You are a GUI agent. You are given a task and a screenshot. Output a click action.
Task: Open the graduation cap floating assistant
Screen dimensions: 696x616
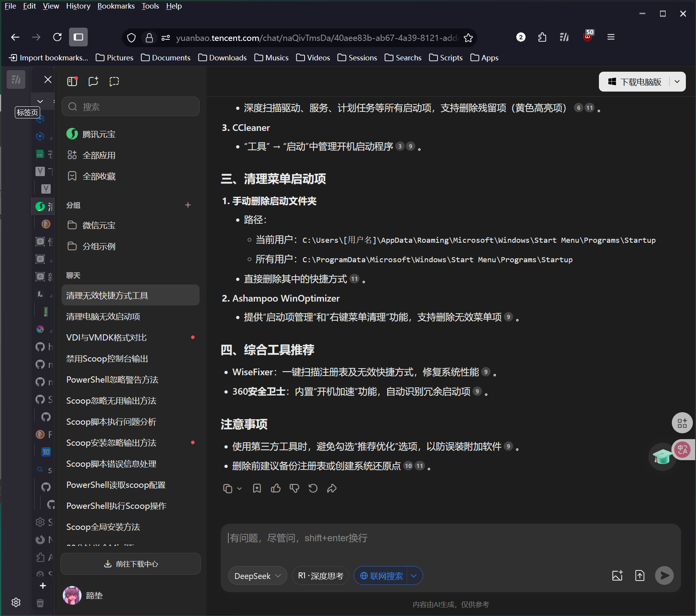pyautogui.click(x=662, y=456)
